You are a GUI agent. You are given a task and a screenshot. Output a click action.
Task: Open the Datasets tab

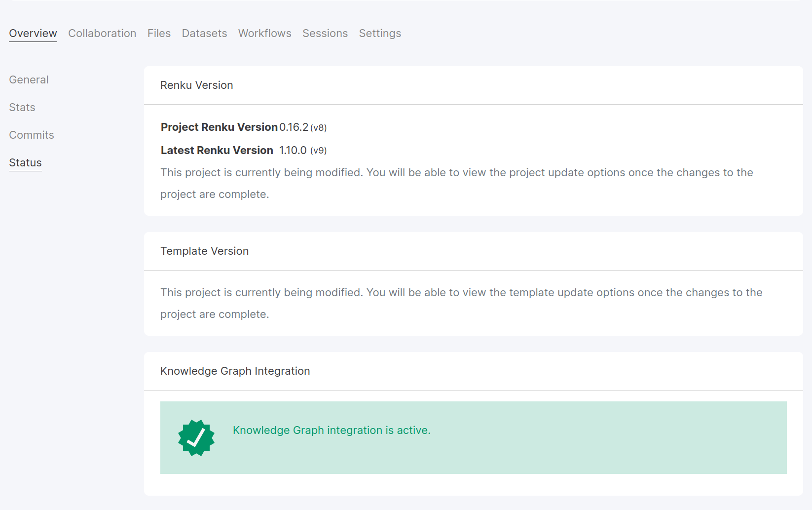(x=204, y=33)
